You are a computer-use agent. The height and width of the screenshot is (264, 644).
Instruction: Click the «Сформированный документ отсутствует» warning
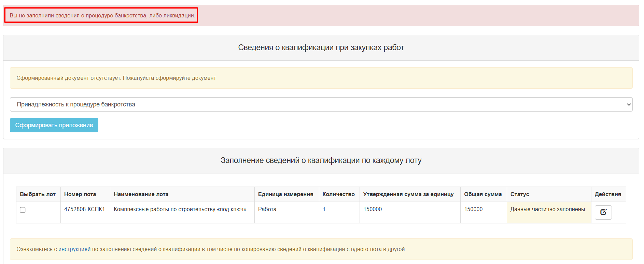pyautogui.click(x=116, y=78)
